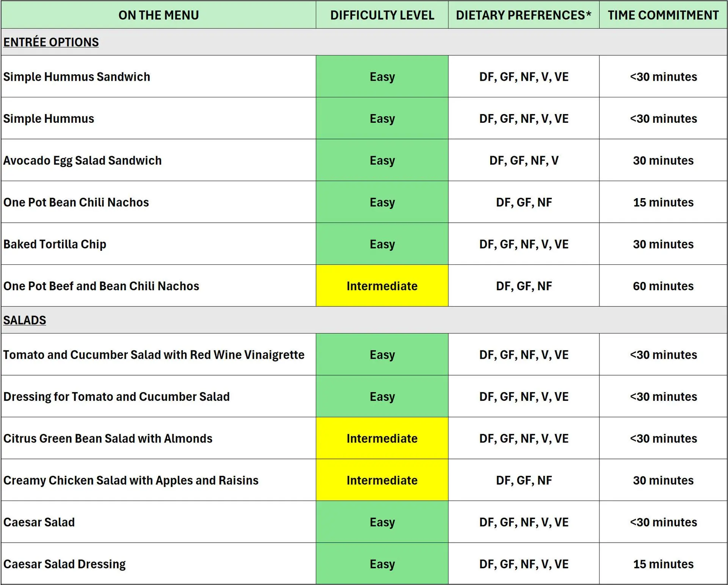Select the Avocado Egg Salad Sandwich cell
The image size is (728, 585).
[x=158, y=160]
